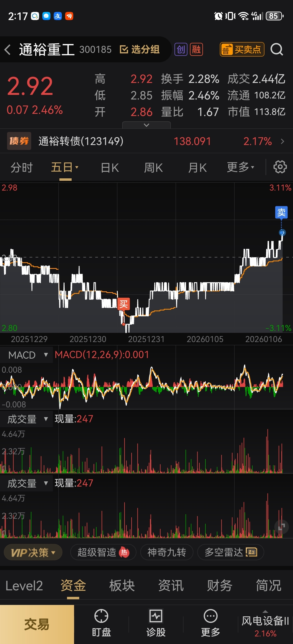Screen dimensions: 293x644
Task: Open the 更多 chart period dropdown
Action: (241, 167)
